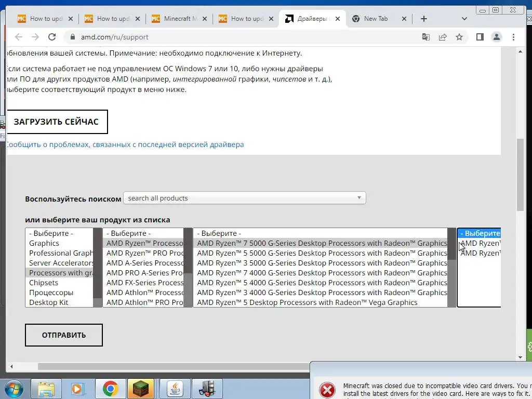Select Ryzen 5 5000 G-Series Desktop entry

(x=321, y=253)
